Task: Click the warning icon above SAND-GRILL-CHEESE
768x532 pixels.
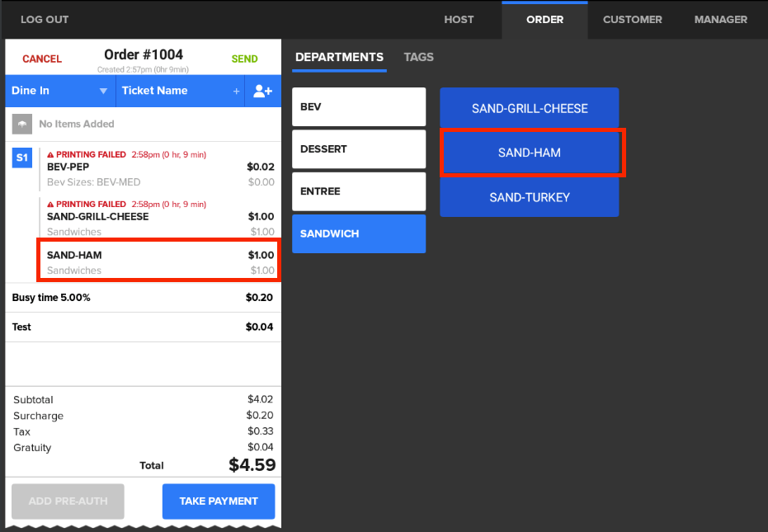Action: [50, 204]
